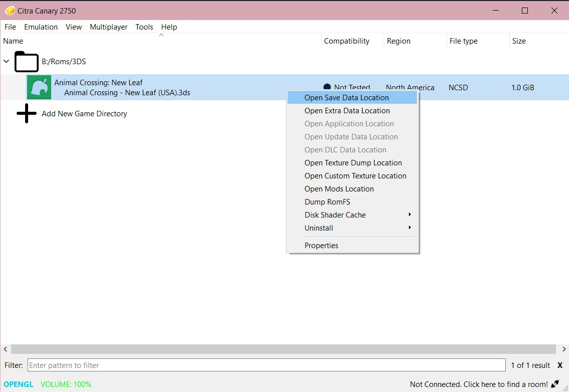
Task: Select Open Save Data Location
Action: 346,98
